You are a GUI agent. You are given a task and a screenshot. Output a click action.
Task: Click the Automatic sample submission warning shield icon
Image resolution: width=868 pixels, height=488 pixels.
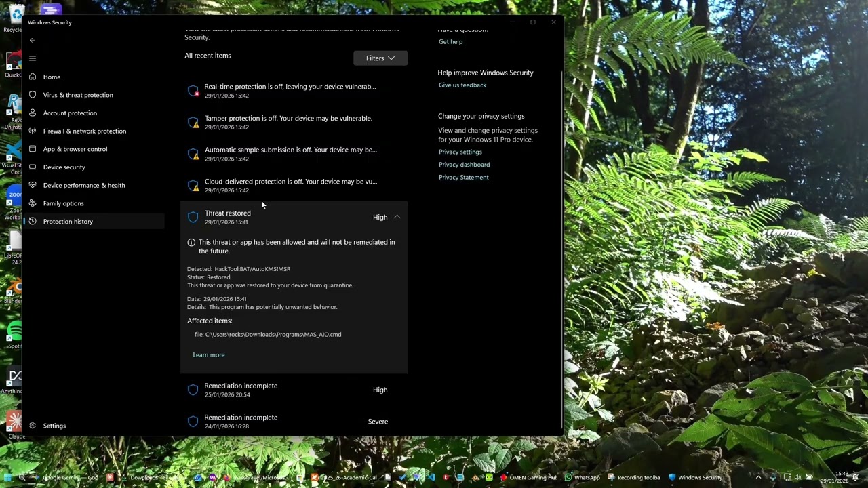coord(193,155)
